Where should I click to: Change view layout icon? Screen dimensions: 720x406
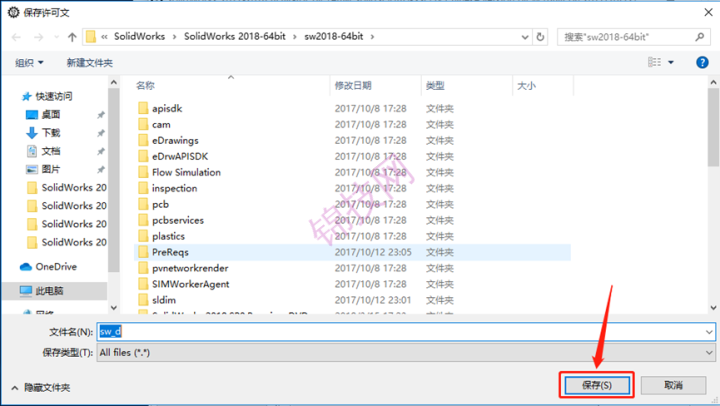coord(654,62)
